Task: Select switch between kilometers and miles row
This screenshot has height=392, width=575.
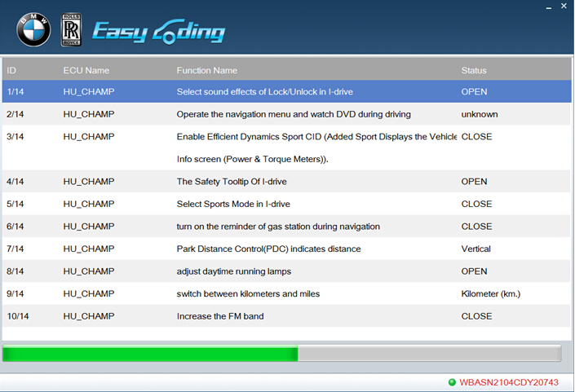Action: (x=286, y=293)
